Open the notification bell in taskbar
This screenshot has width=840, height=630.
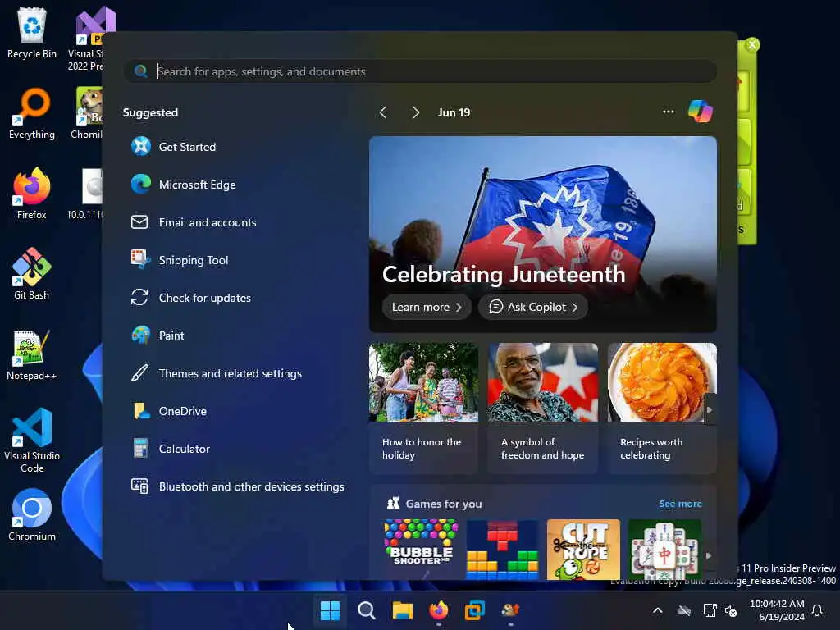(818, 610)
